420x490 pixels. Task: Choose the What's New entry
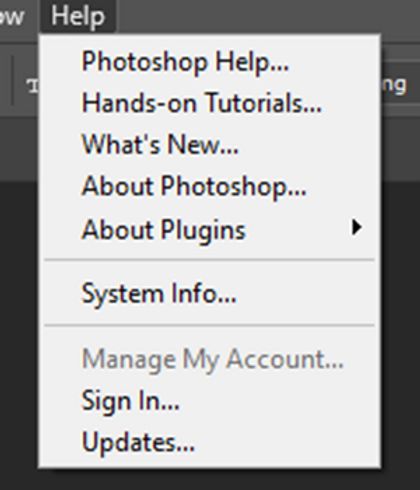coord(210,144)
